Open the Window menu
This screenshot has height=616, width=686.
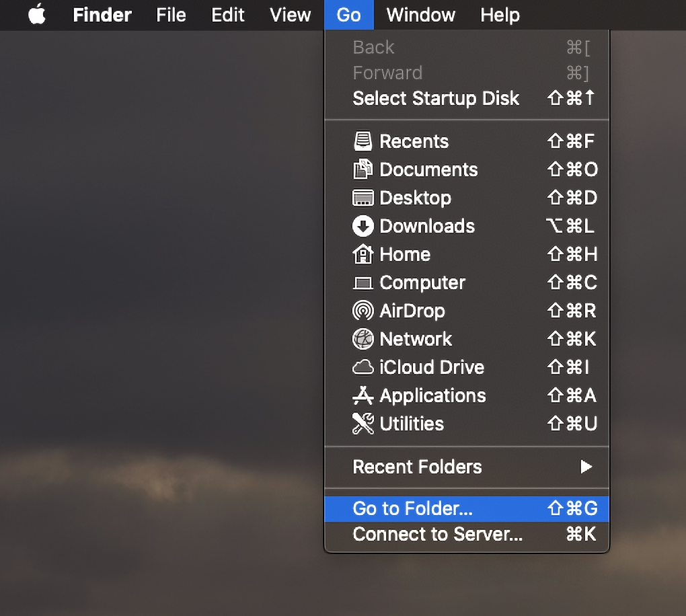pyautogui.click(x=421, y=15)
